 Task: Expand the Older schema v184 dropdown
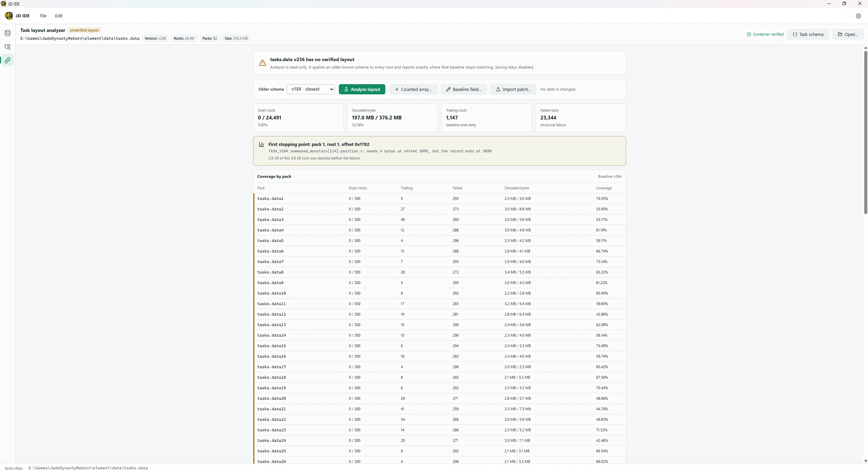click(310, 89)
